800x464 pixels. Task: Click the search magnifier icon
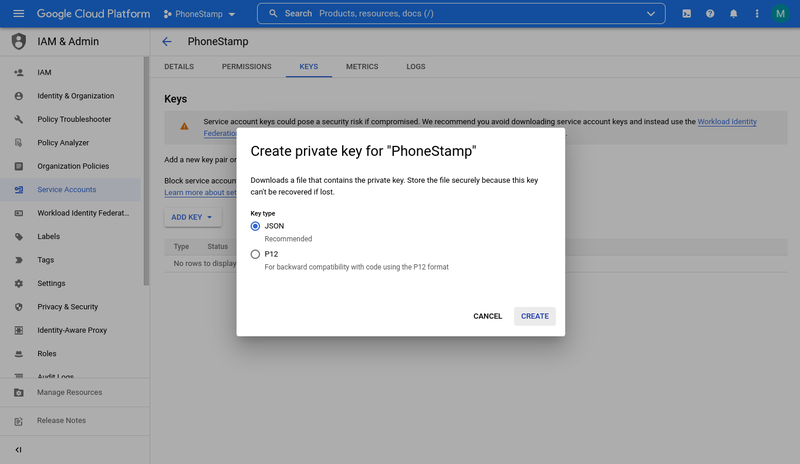pos(273,13)
